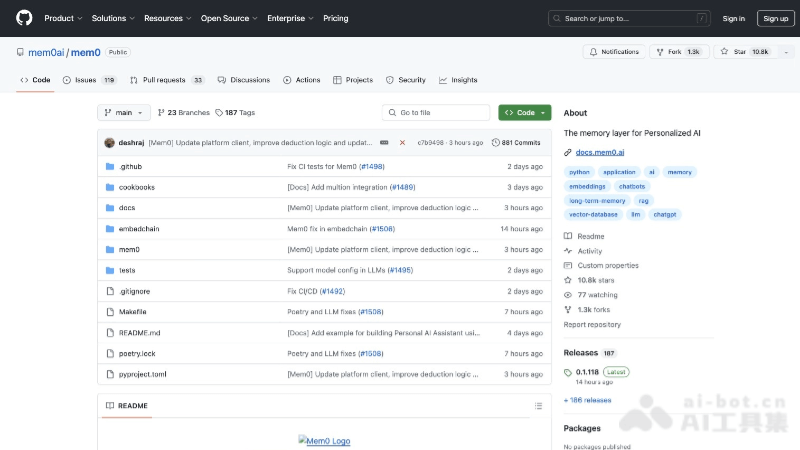The width and height of the screenshot is (800, 450).
Task: Open the poetry.lock file
Action: tap(137, 354)
